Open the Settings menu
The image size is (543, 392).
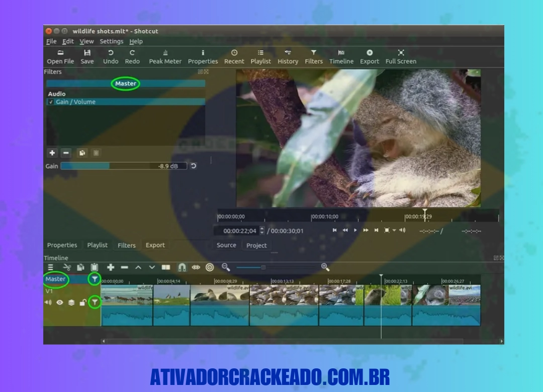point(112,41)
